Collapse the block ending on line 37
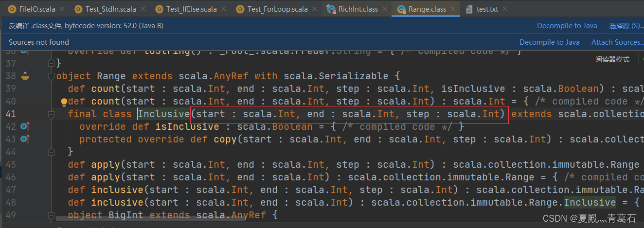 click(51, 63)
